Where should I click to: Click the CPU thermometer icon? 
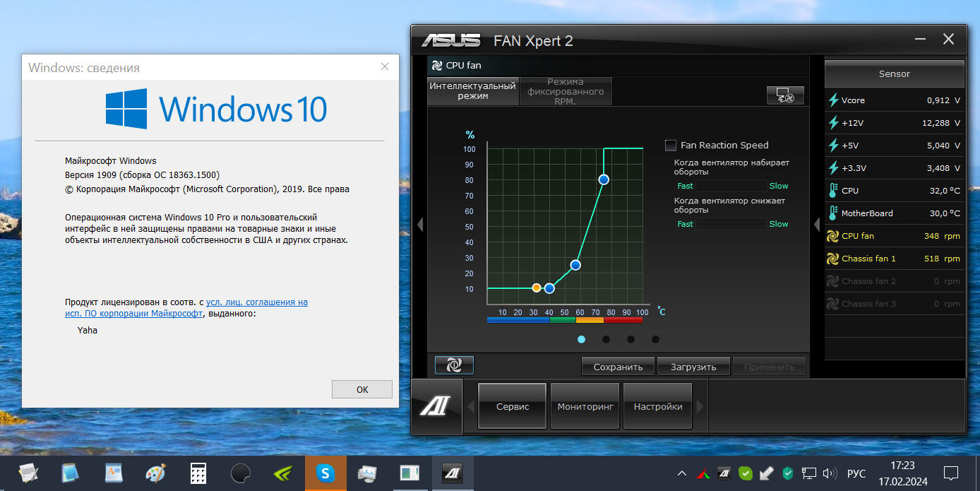(x=833, y=191)
